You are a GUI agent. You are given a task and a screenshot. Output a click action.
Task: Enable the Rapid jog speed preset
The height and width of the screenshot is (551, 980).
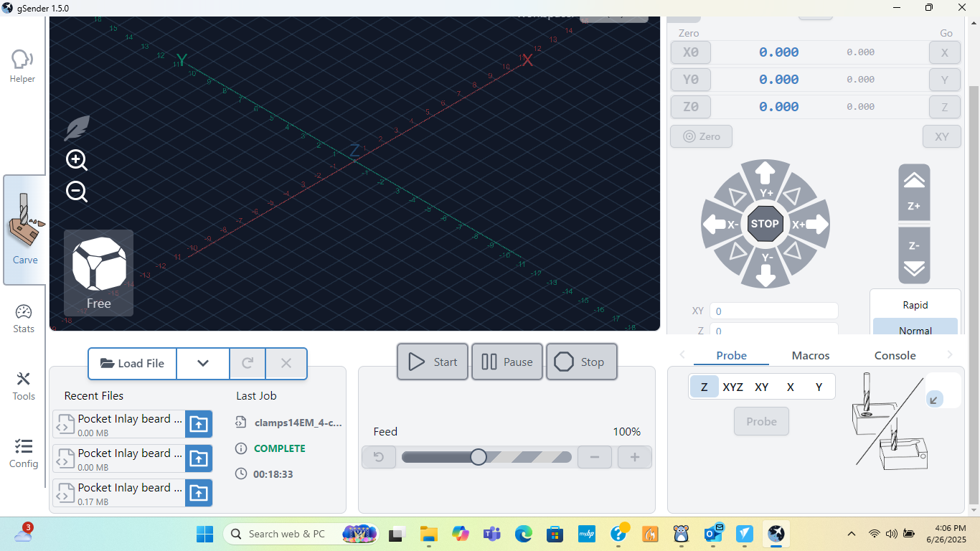point(915,304)
